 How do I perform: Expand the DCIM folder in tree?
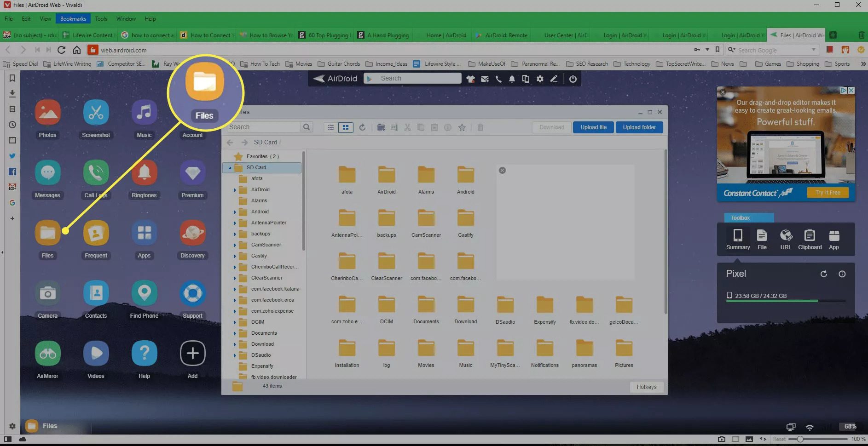(x=234, y=322)
